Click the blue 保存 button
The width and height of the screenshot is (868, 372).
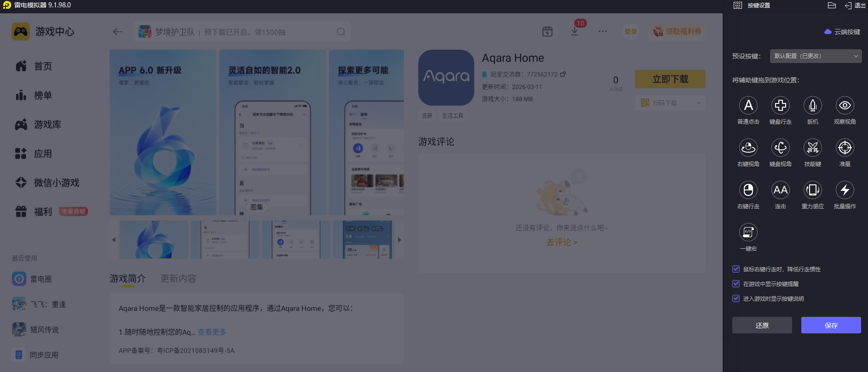831,325
